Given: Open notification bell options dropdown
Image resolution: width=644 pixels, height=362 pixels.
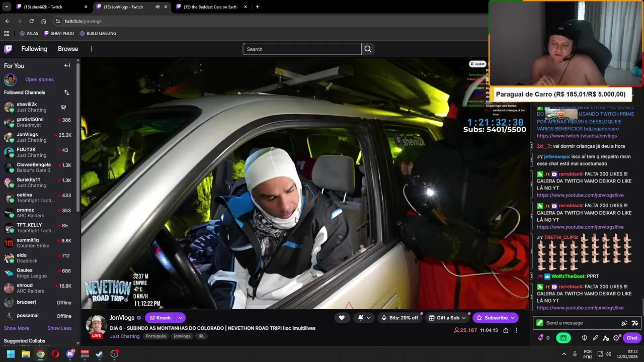Looking at the screenshot, I should pos(364,318).
